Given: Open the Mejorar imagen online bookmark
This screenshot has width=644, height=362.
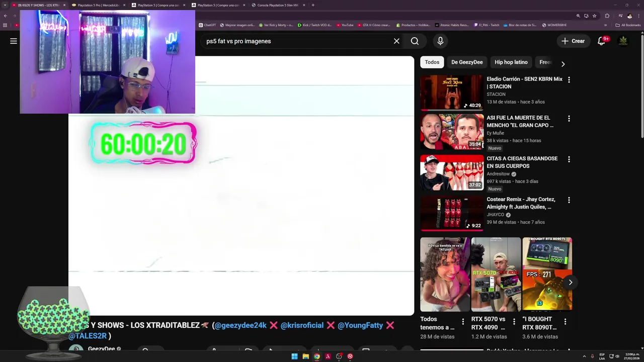Looking at the screenshot, I should (237, 25).
